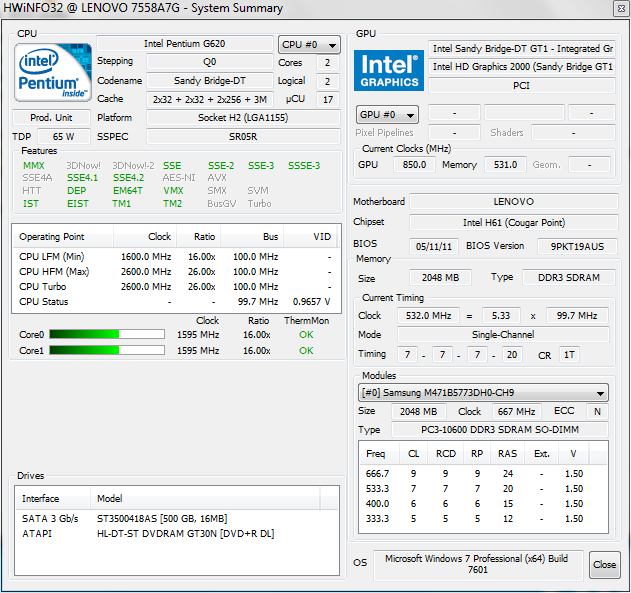The height and width of the screenshot is (593, 631).
Task: Select the ST3500418AS drive entry
Action: click(x=161, y=518)
